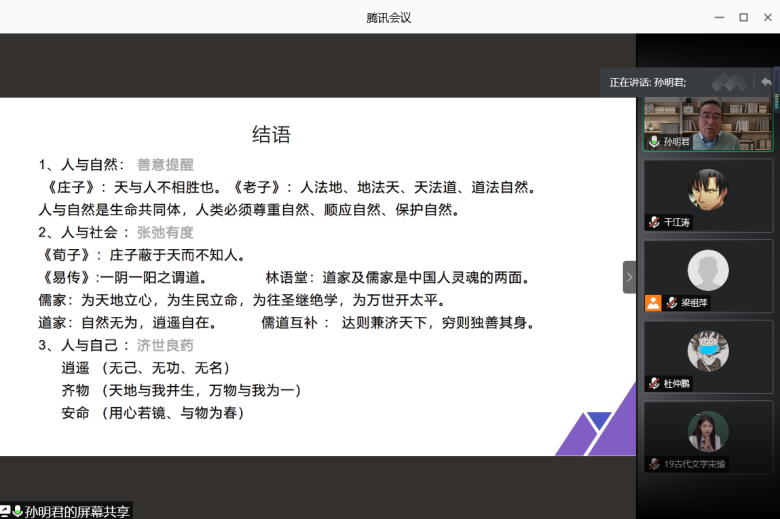Image resolution: width=780 pixels, height=519 pixels.
Task: Select 杜仲鹏's participant tile
Action: (708, 354)
